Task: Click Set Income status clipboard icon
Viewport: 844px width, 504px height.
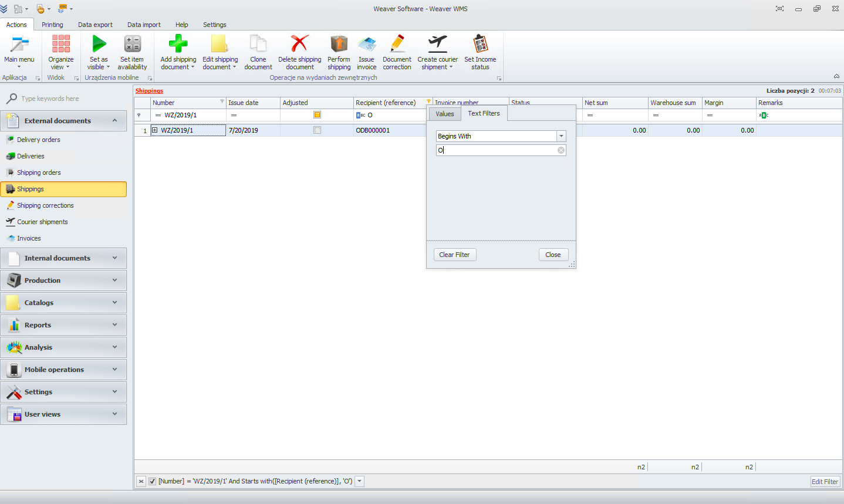Action: 480,44
